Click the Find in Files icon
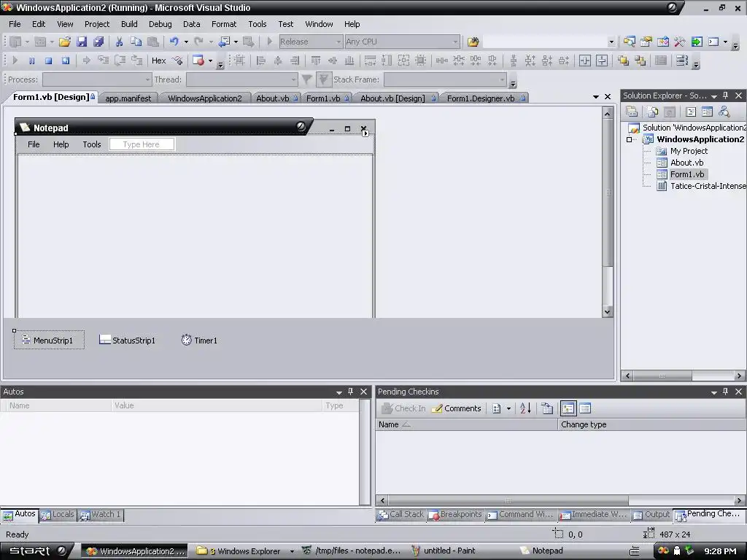The height and width of the screenshot is (560, 747). click(473, 42)
